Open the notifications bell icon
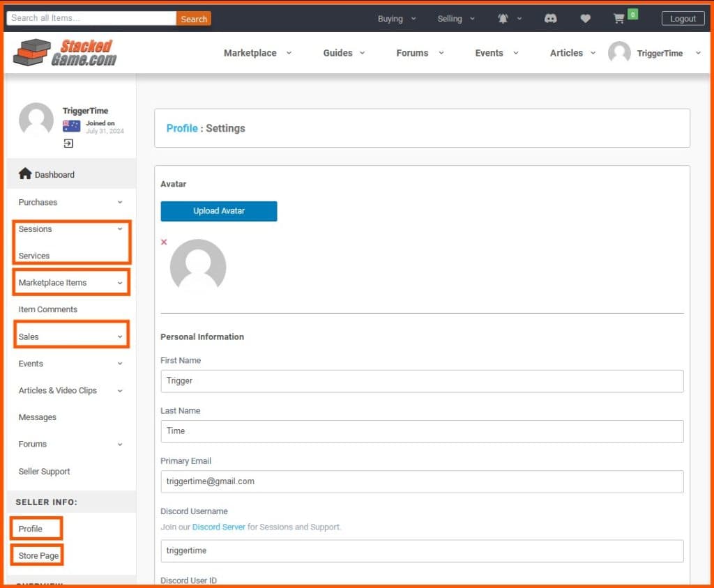The image size is (714, 588). pos(503,19)
